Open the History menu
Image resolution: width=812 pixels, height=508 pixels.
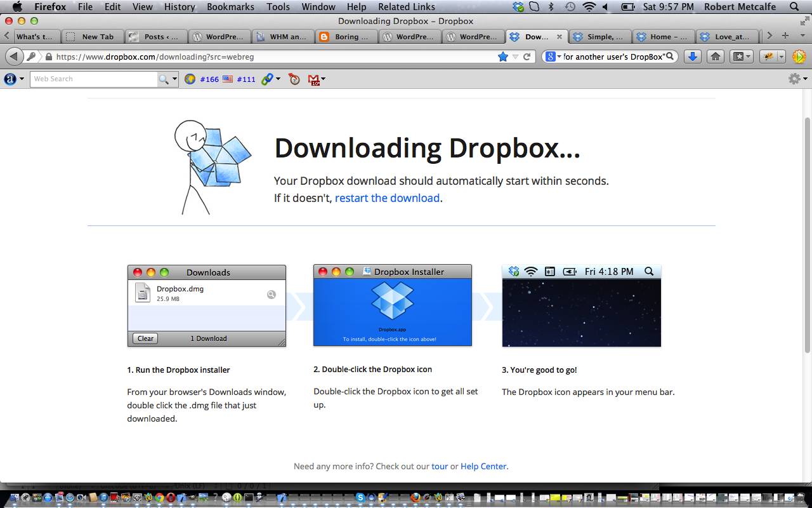point(180,7)
